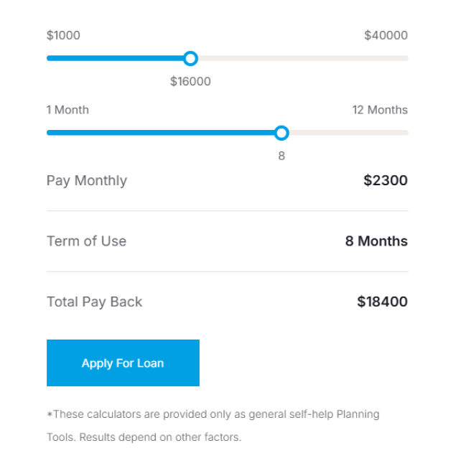Click the $16000 current amount value
Screen dimensions: 456x476
tap(190, 81)
